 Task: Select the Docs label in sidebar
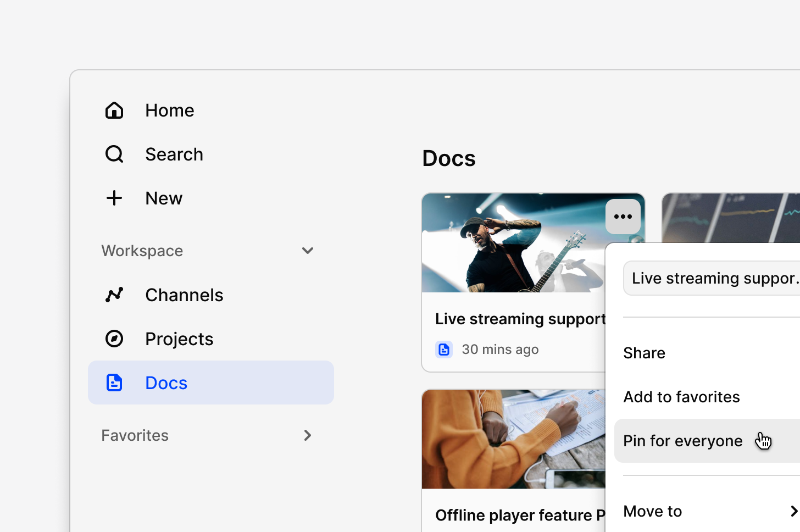pos(166,383)
